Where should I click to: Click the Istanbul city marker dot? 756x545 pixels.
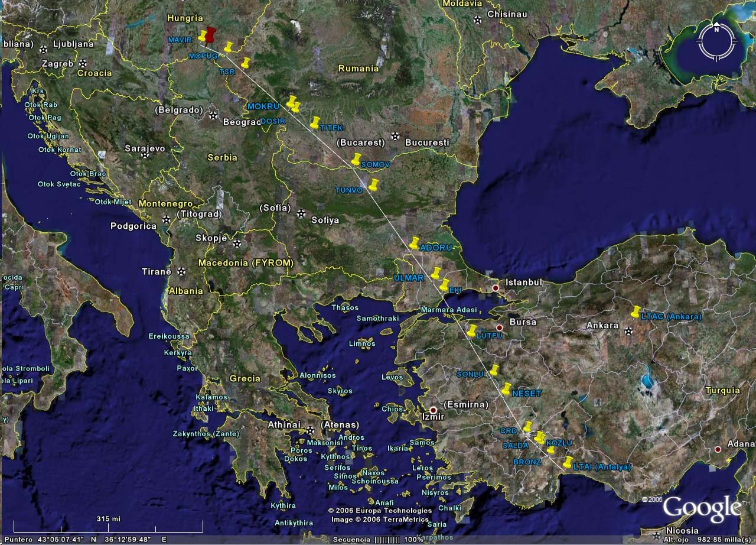pos(496,288)
